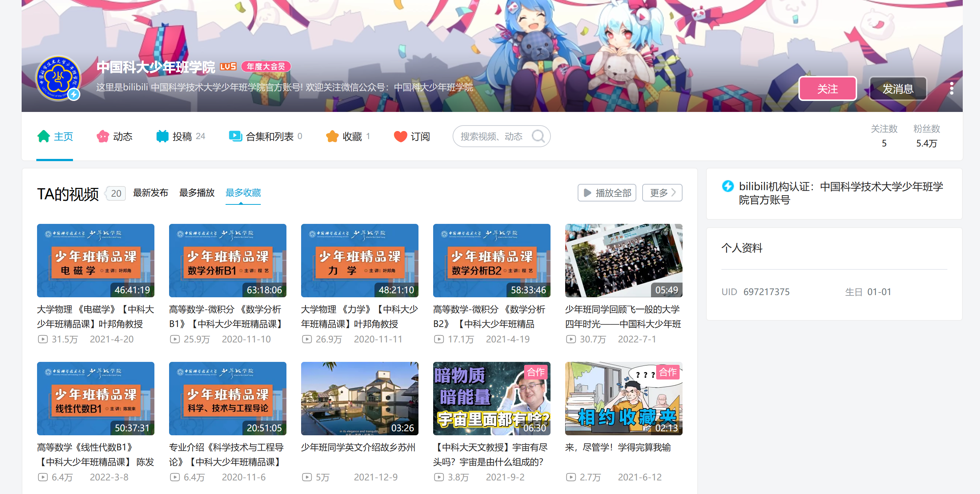
Task: Open the three-dot more options menu
Action: tap(951, 88)
